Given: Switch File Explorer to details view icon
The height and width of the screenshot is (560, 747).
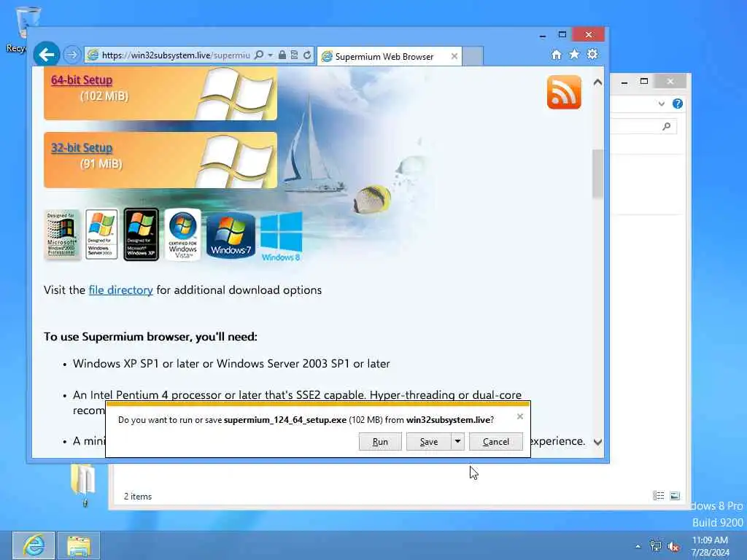Looking at the screenshot, I should (659, 496).
